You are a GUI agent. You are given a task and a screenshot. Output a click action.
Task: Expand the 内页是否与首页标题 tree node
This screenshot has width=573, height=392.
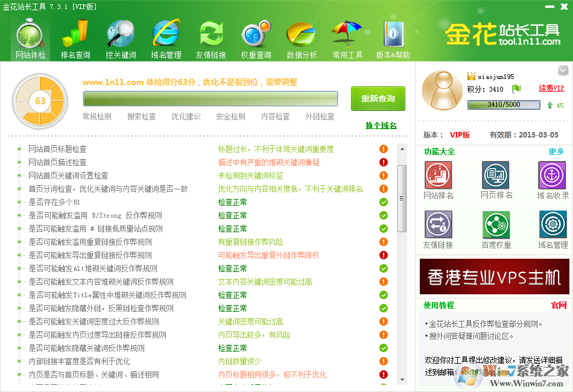click(19, 375)
